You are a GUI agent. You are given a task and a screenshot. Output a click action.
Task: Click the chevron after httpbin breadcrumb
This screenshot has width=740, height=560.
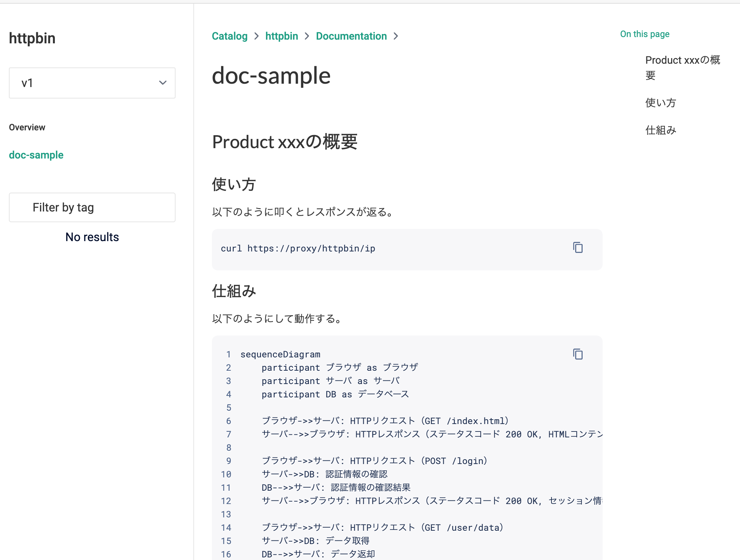click(x=307, y=36)
